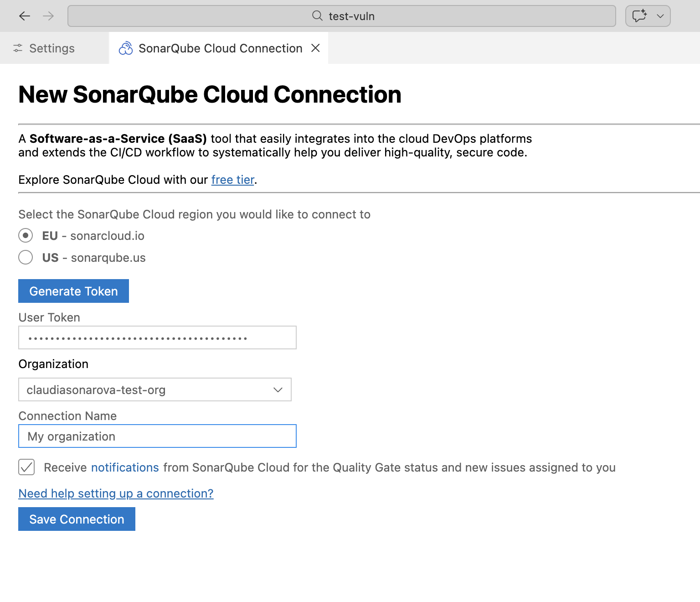The height and width of the screenshot is (602, 700).
Task: Expand the chevron beside the chat icon
Action: tap(659, 16)
